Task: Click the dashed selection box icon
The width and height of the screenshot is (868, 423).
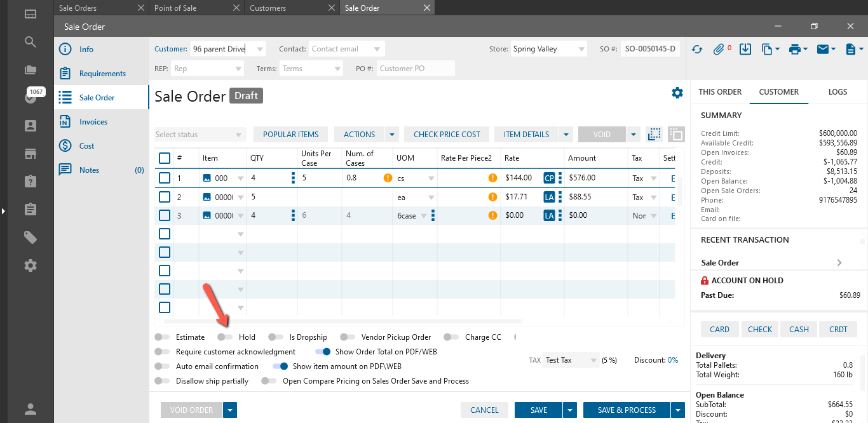Action: pyautogui.click(x=654, y=134)
